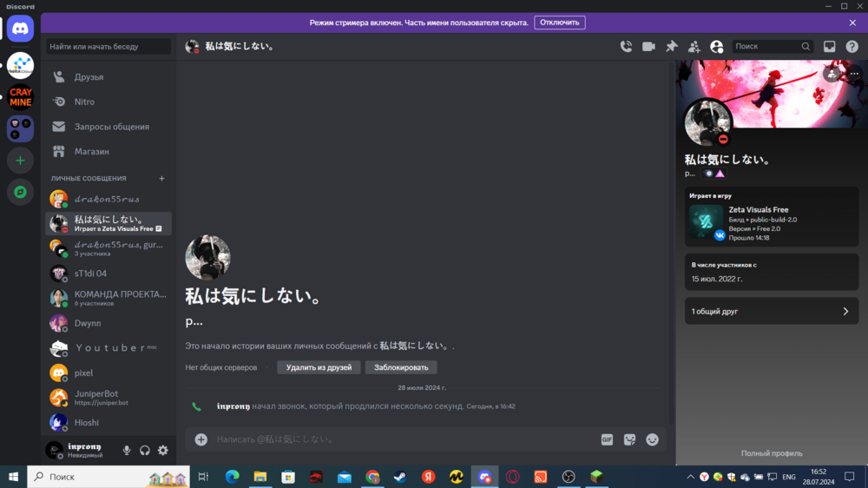The height and width of the screenshot is (488, 868).
Task: Click the Найти или начать беседу field
Action: (108, 47)
